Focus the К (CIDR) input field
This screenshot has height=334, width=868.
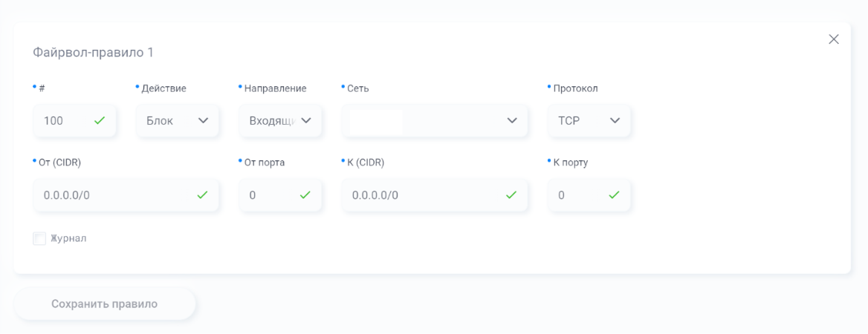(x=435, y=195)
